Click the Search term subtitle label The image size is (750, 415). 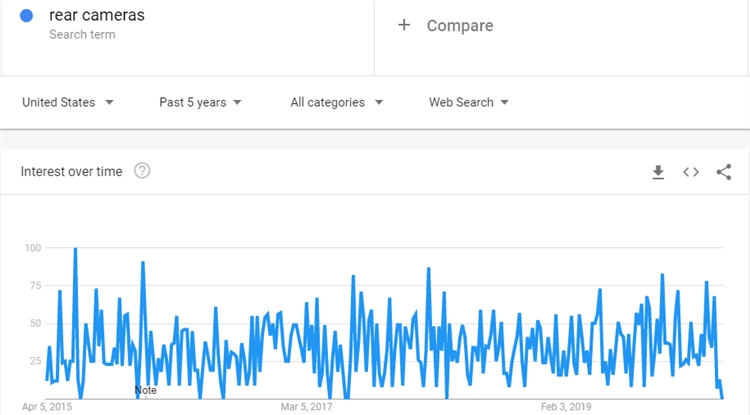click(82, 35)
